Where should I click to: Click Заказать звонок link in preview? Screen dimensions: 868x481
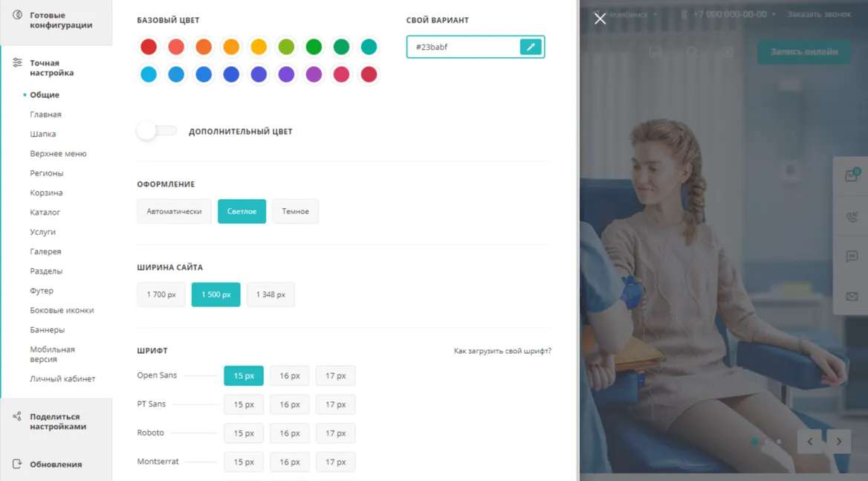click(x=819, y=14)
